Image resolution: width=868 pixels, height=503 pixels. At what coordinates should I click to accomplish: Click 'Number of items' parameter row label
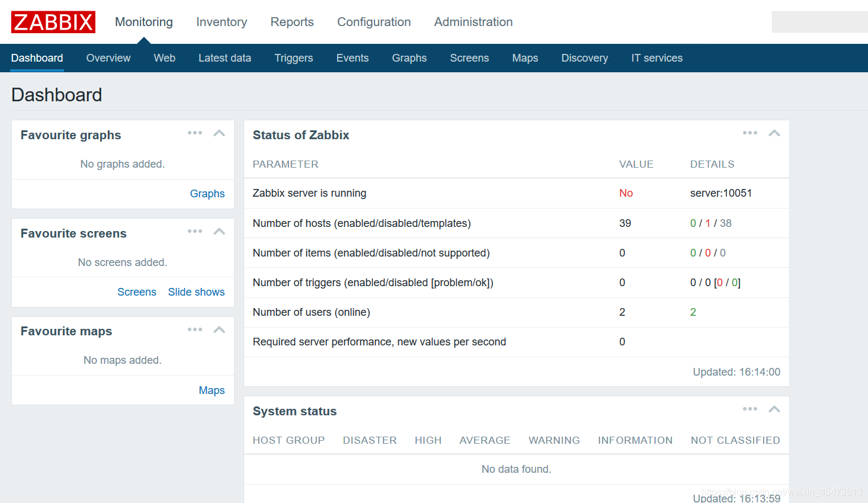coord(371,253)
